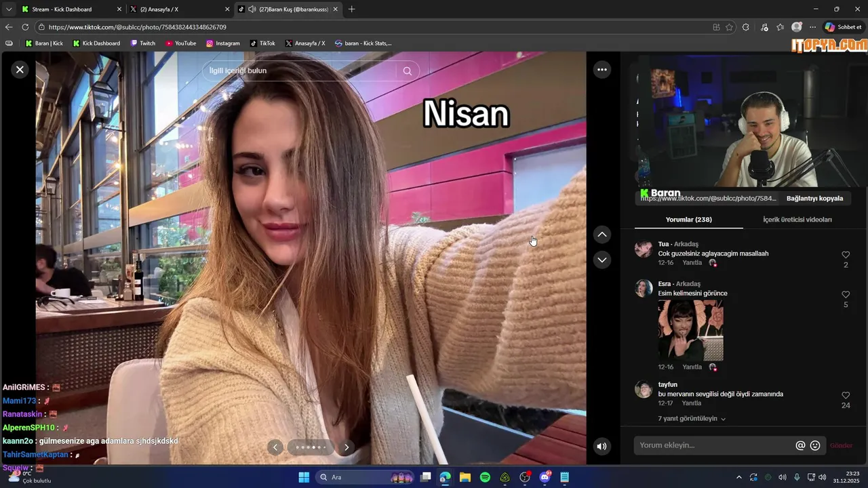Show previous photo in the slideshow
868x488 pixels.
pyautogui.click(x=275, y=447)
